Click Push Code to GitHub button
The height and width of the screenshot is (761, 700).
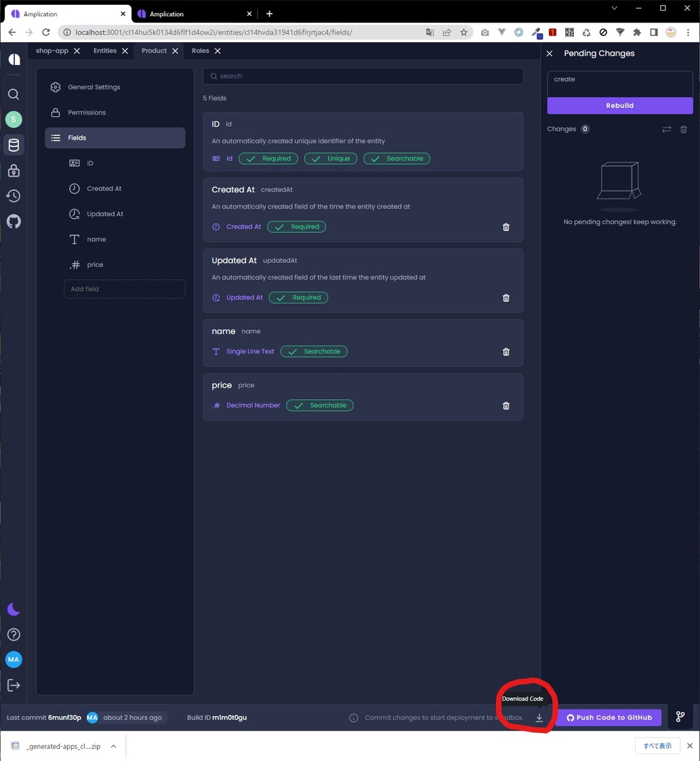609,718
